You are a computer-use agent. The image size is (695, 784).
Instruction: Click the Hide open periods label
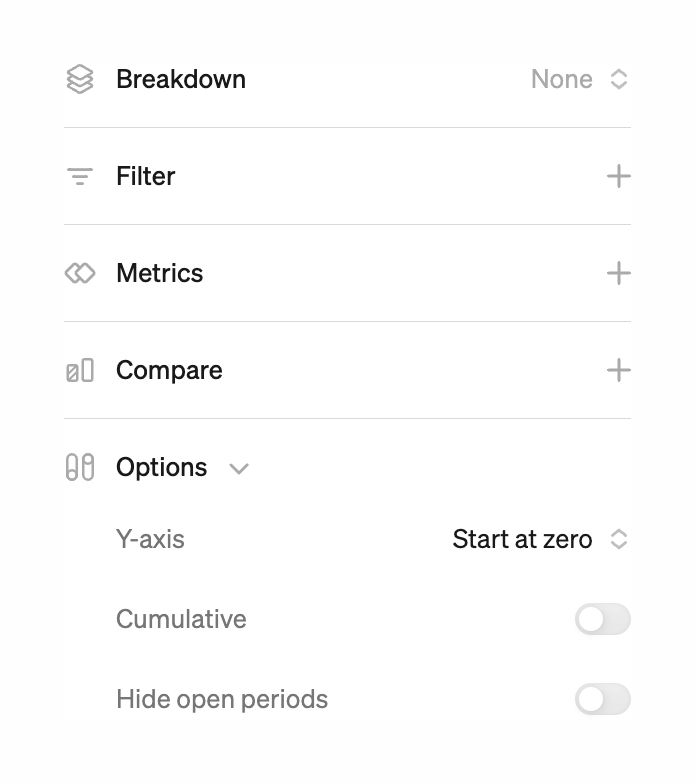pos(222,699)
